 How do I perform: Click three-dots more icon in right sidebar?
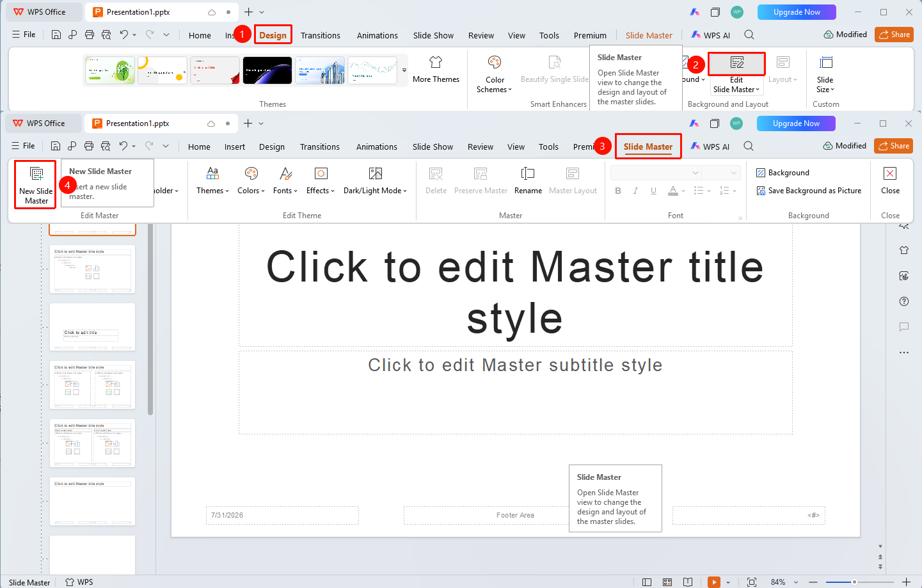point(904,353)
